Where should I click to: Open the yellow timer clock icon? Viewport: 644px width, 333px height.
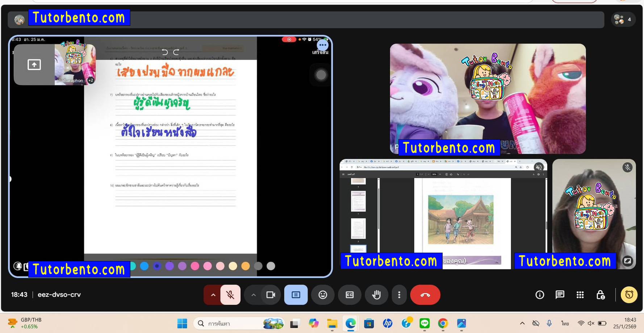point(629,295)
